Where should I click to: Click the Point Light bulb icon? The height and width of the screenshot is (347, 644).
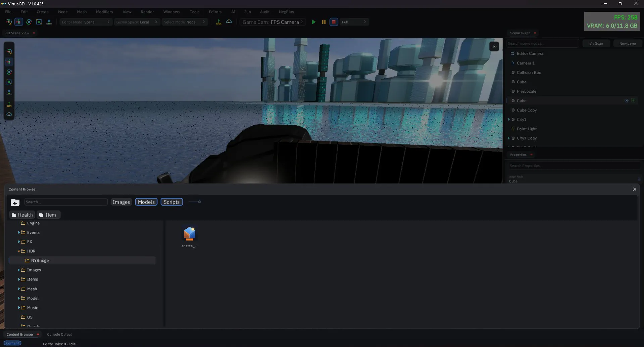[513, 129]
